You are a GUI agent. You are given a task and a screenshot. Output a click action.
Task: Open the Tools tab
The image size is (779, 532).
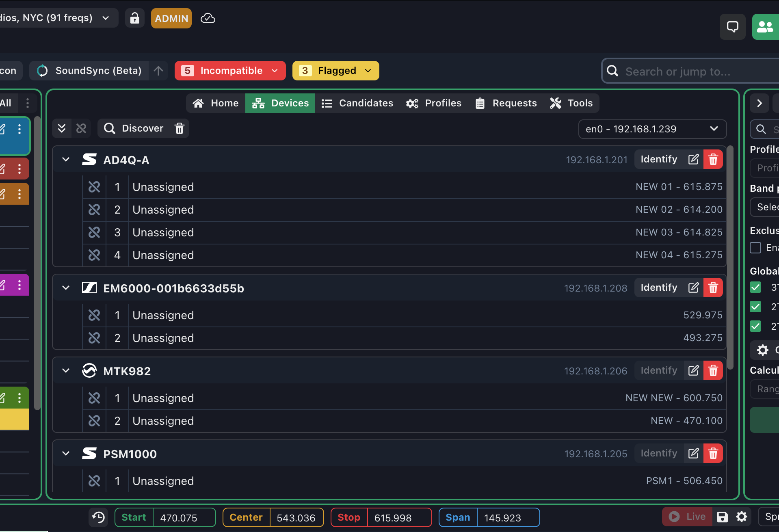tap(571, 103)
